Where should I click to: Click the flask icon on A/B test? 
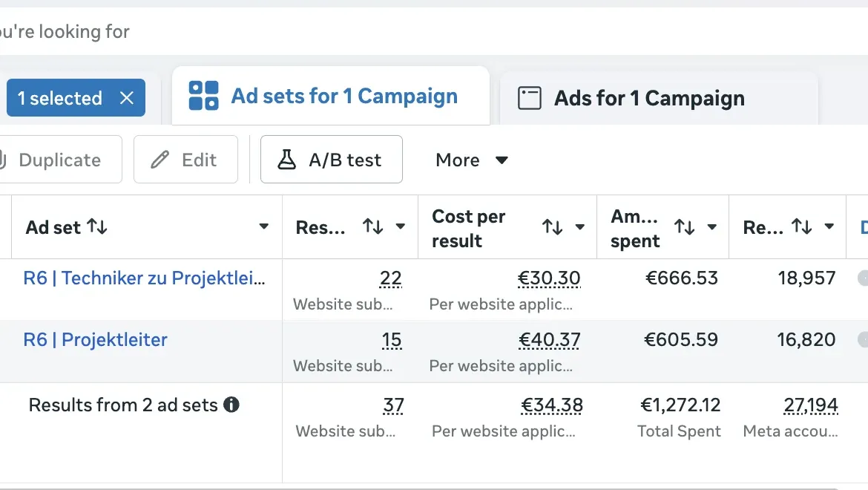[x=286, y=160]
